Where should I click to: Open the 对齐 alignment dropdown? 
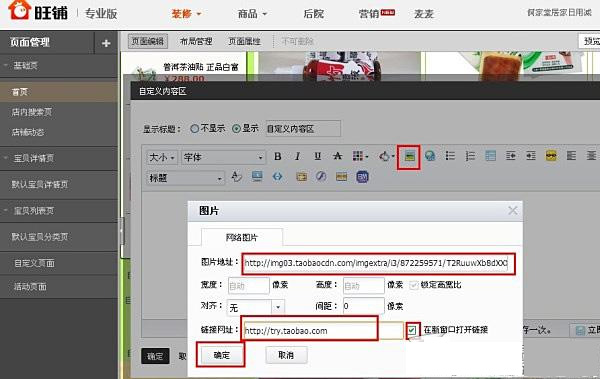[x=256, y=307]
